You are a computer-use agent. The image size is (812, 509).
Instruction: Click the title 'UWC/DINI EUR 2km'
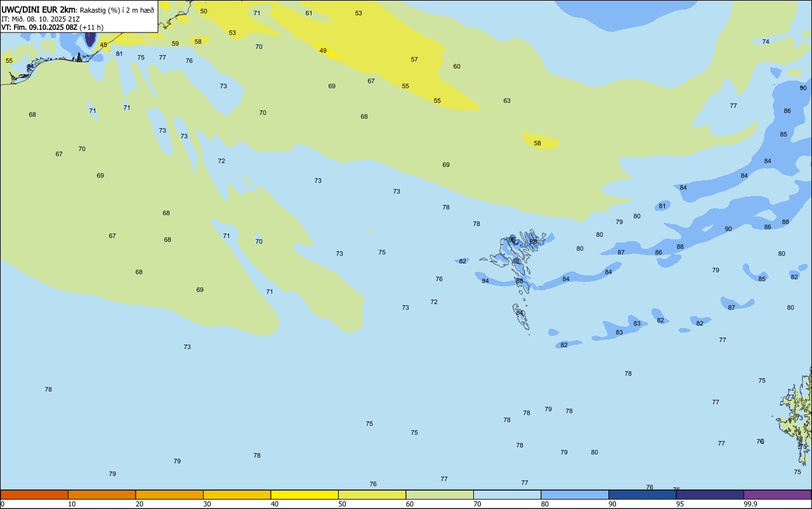click(39, 10)
